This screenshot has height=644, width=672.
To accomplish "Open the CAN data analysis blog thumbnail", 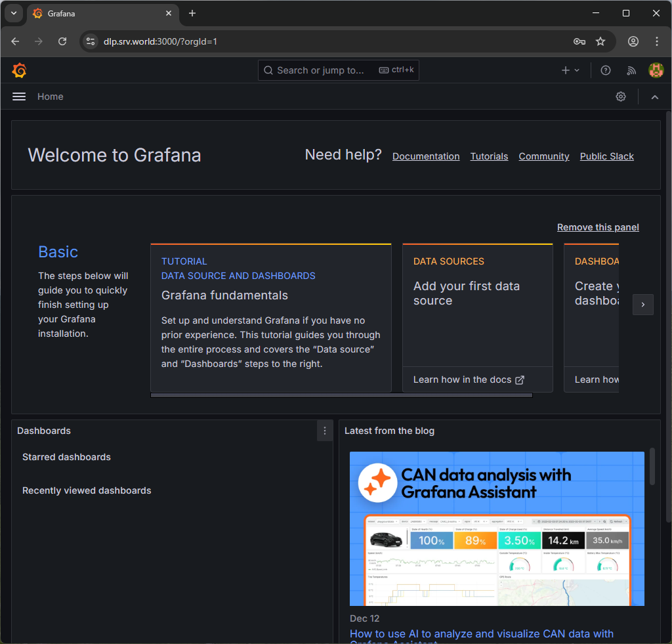I will [497, 528].
